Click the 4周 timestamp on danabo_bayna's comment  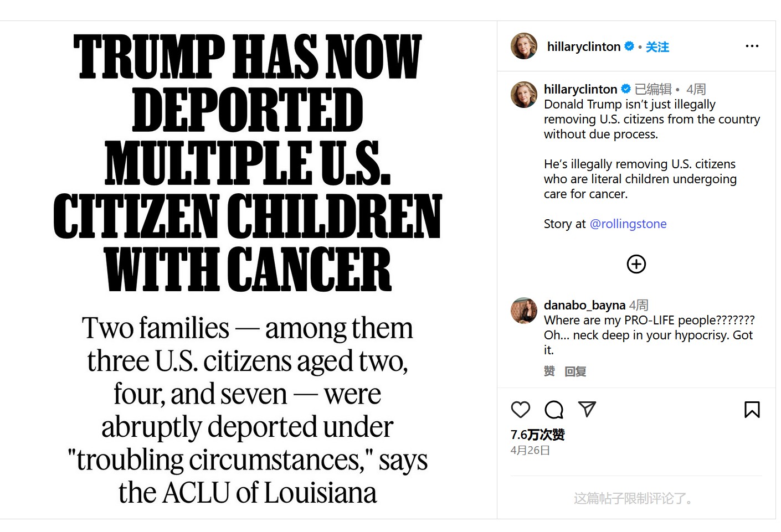[x=639, y=305]
